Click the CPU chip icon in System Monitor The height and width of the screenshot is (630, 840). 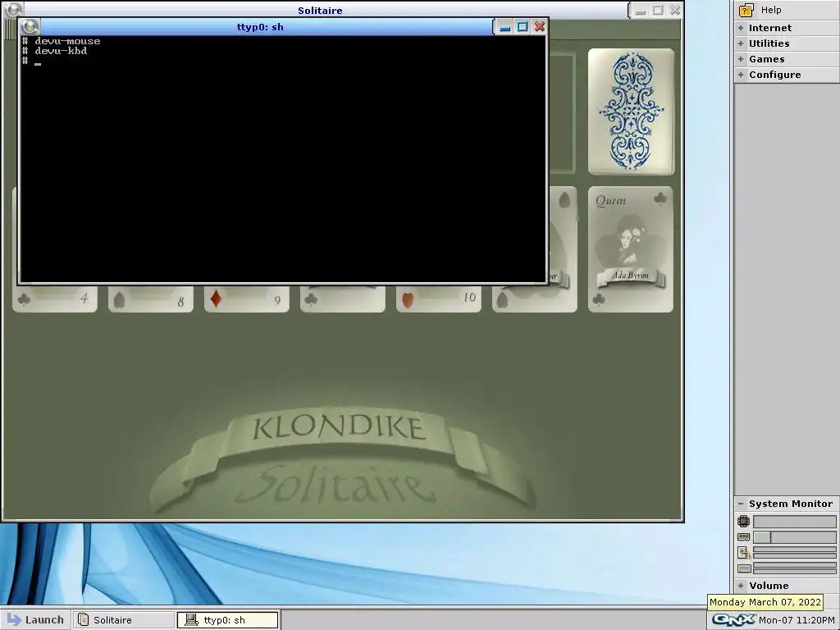[x=743, y=521]
